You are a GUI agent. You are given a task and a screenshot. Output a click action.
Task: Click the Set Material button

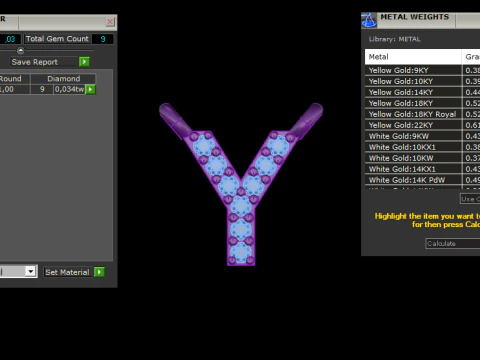point(67,272)
